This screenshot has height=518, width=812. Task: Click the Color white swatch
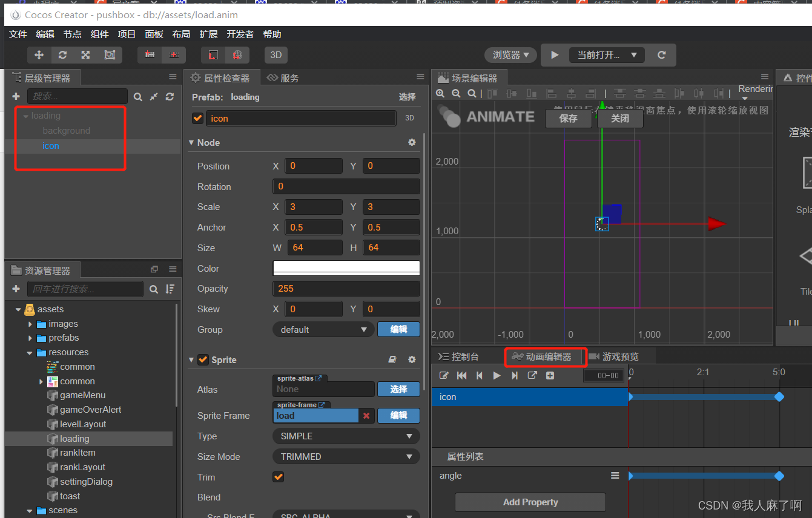pos(346,268)
